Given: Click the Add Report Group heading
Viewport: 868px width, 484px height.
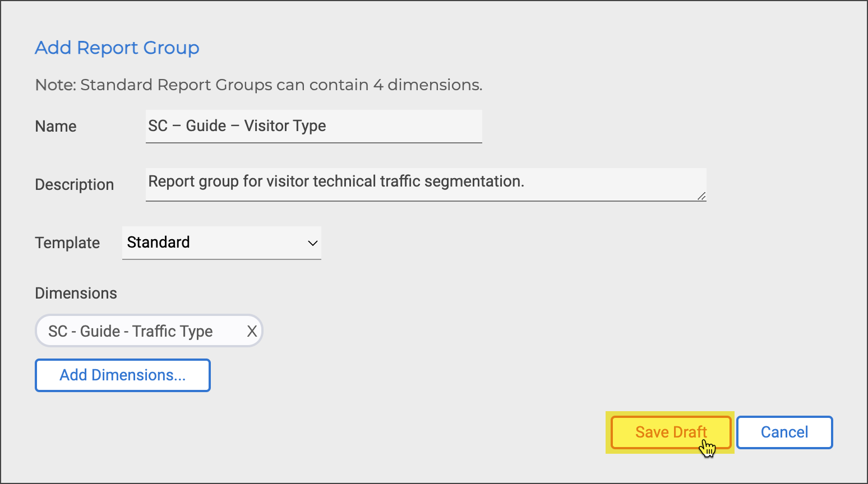Looking at the screenshot, I should (x=117, y=48).
